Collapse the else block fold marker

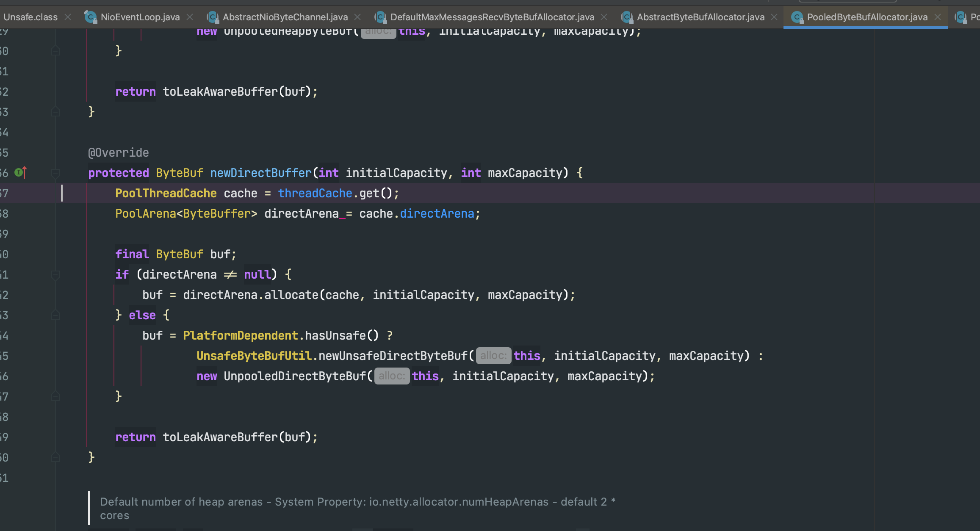point(55,315)
